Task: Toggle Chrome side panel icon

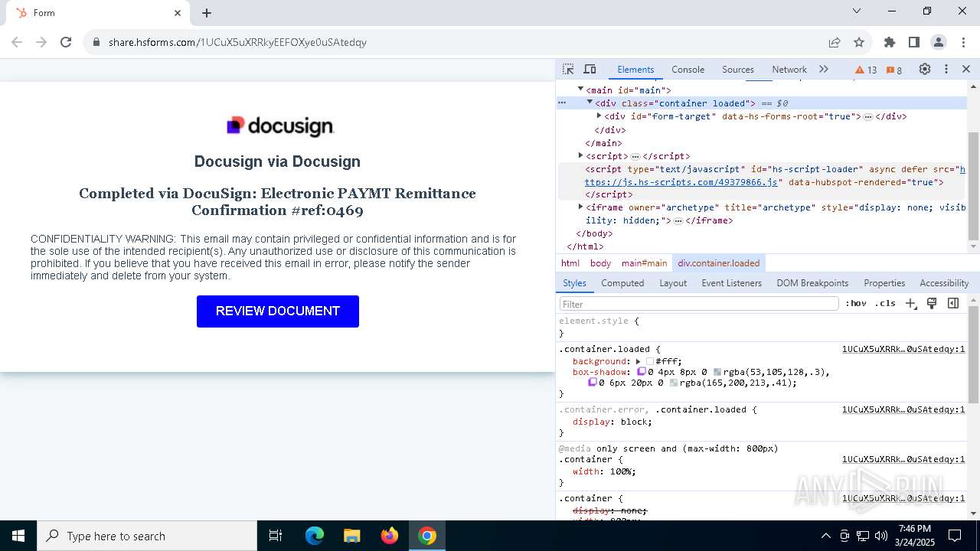Action: [x=913, y=42]
